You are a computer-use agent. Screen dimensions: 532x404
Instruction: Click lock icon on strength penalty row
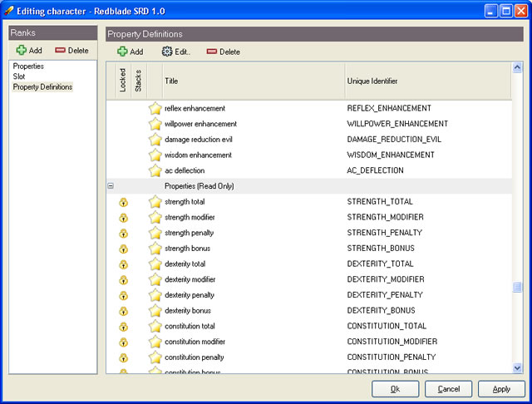click(124, 234)
